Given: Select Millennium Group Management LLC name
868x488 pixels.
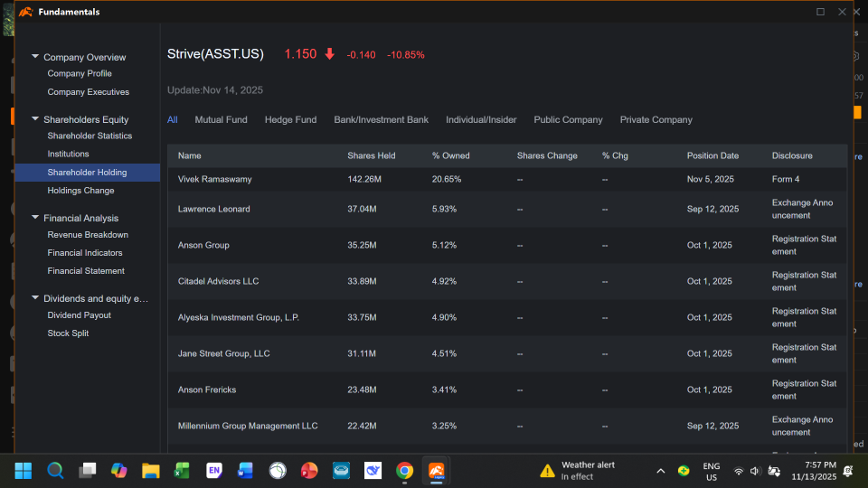Looking at the screenshot, I should [x=248, y=426].
